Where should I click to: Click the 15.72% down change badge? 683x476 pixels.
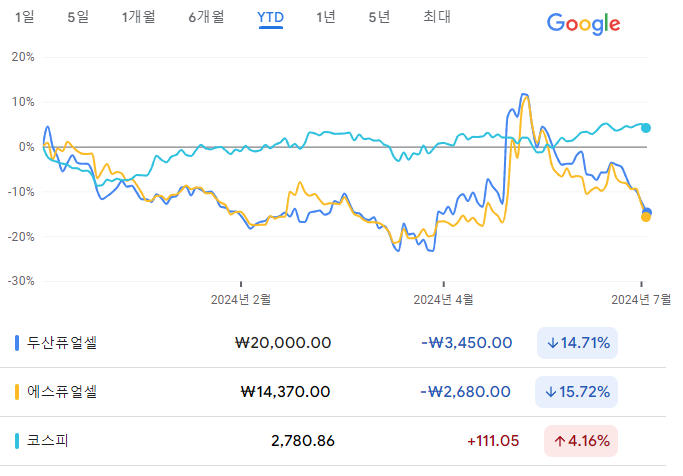coord(576,392)
